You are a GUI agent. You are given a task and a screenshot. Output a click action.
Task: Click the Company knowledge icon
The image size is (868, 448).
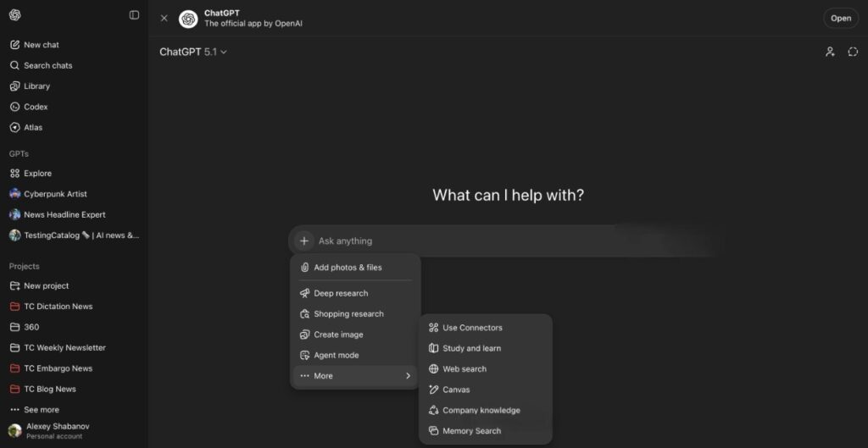(433, 411)
